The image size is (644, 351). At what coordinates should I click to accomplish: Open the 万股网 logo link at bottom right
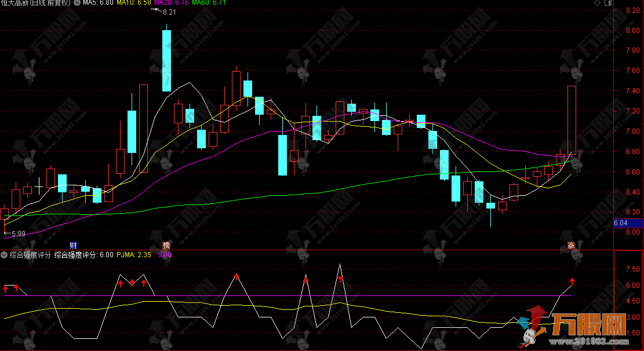[x=585, y=326]
